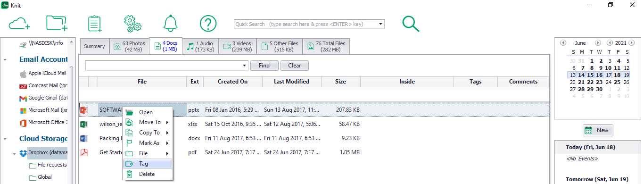Viewport: 644px width, 184px height.
Task: Click the PowerPoint icon of pptx file
Action: click(x=84, y=110)
